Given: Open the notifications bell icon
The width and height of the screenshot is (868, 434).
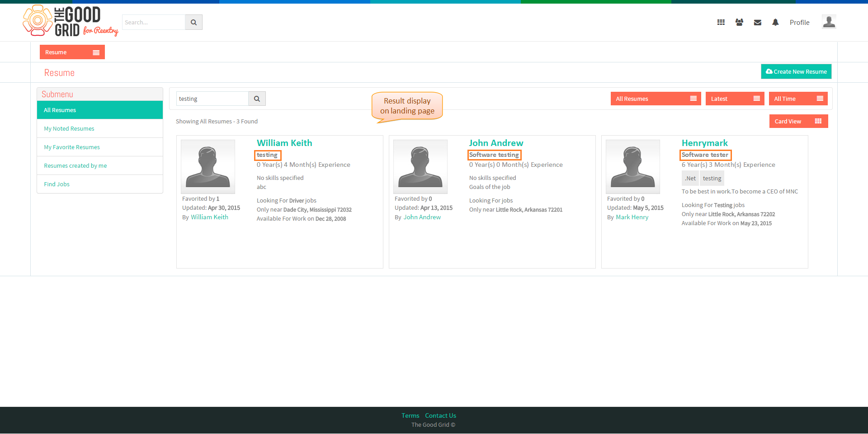Looking at the screenshot, I should 775,22.
